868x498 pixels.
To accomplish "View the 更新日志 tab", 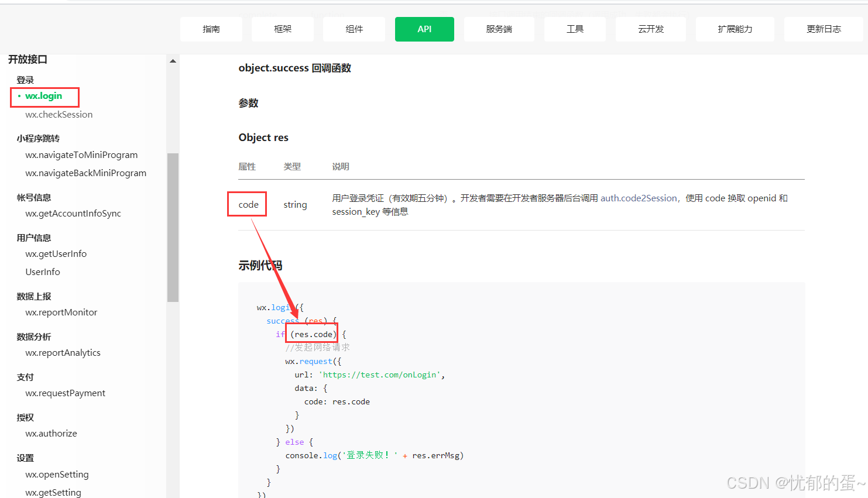I will click(824, 29).
